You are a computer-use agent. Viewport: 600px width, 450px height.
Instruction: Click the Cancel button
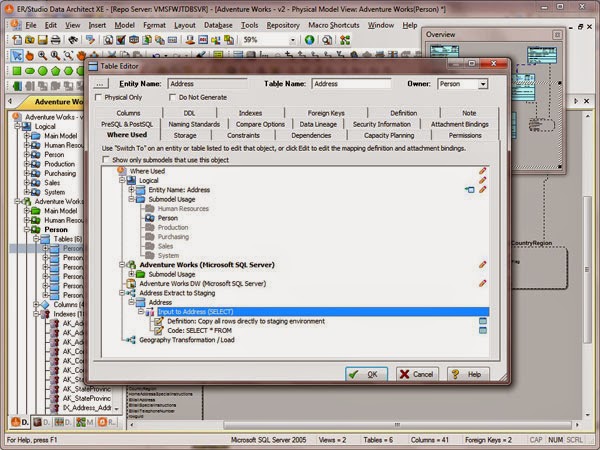pyautogui.click(x=417, y=374)
